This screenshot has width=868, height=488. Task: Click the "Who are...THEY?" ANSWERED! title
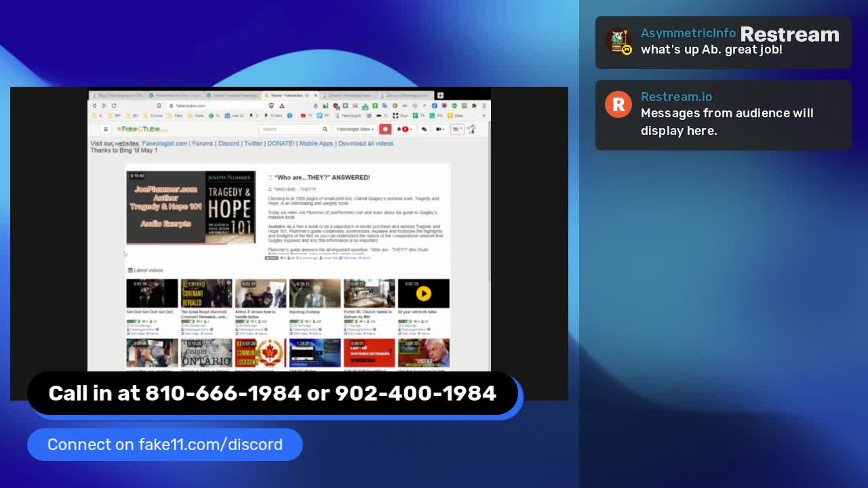pos(322,178)
